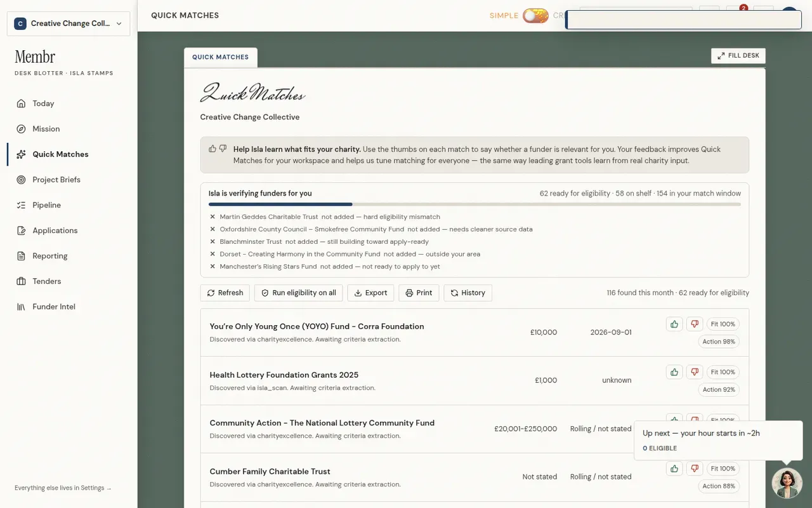
Task: Thumbs down Cumber Family Charitable Trust
Action: coord(695,469)
